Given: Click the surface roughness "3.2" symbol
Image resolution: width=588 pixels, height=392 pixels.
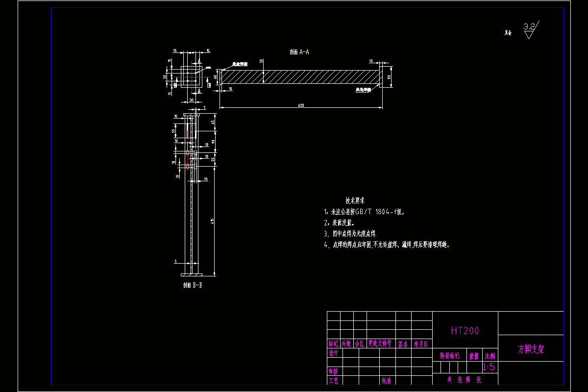Looking at the screenshot, I should coord(530,29).
